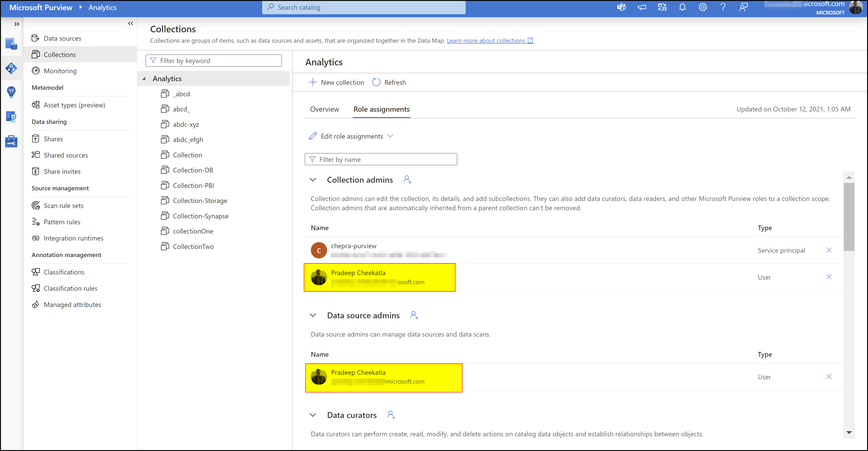The width and height of the screenshot is (868, 451).
Task: Open Edit role assignments dropdown
Action: pyautogui.click(x=351, y=136)
